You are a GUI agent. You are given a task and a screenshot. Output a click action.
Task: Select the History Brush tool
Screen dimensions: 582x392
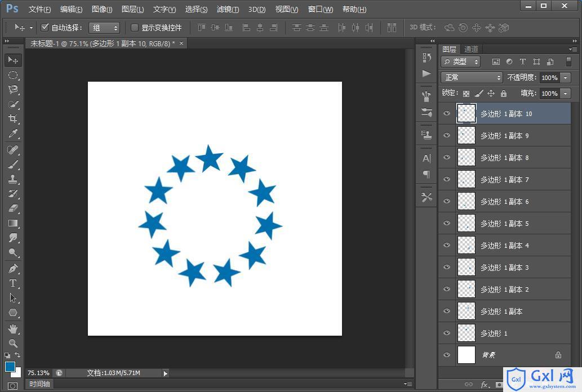13,194
